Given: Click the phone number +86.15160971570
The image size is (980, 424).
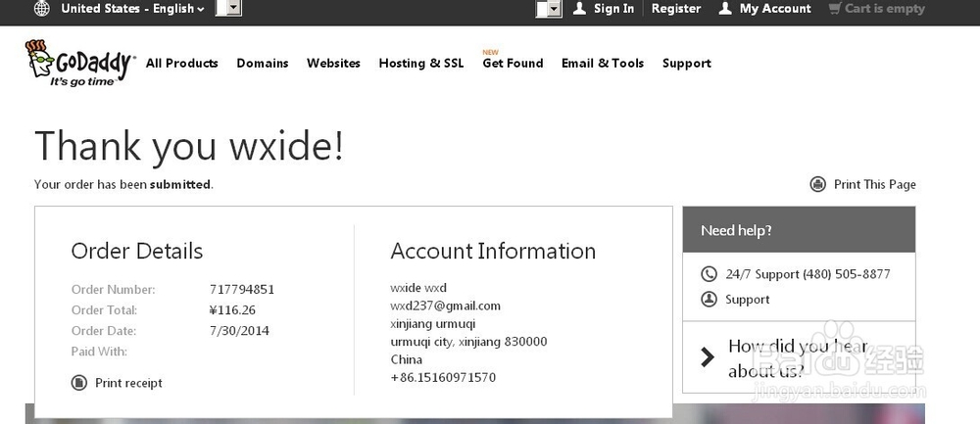Looking at the screenshot, I should coord(443,378).
